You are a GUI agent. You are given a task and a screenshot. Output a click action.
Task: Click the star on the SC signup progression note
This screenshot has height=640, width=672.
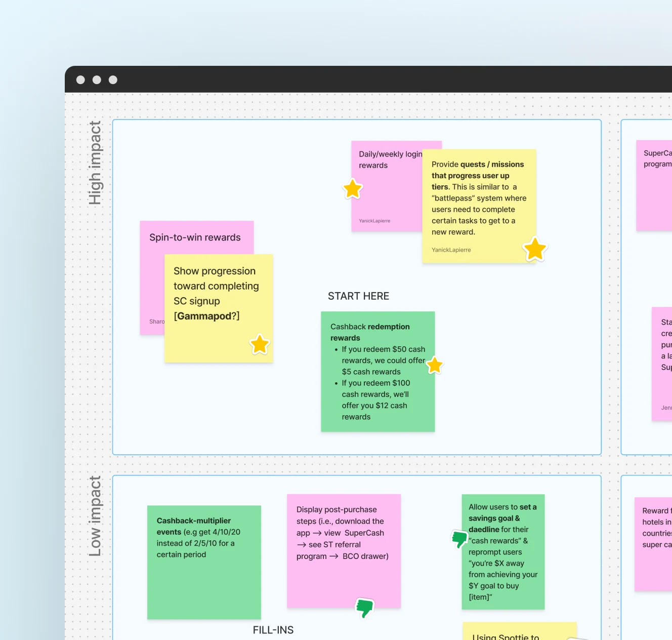(260, 344)
